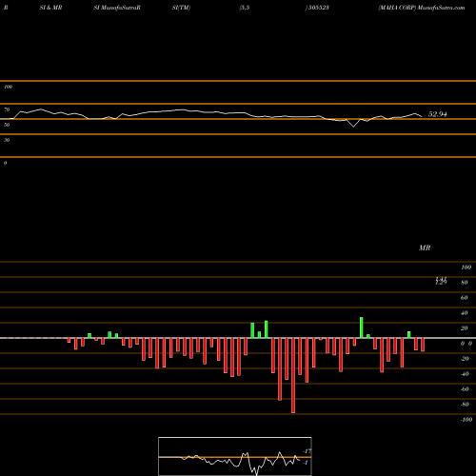Click the tallest green histogram bar
Viewport: 476px width, 476px height.
362,327
